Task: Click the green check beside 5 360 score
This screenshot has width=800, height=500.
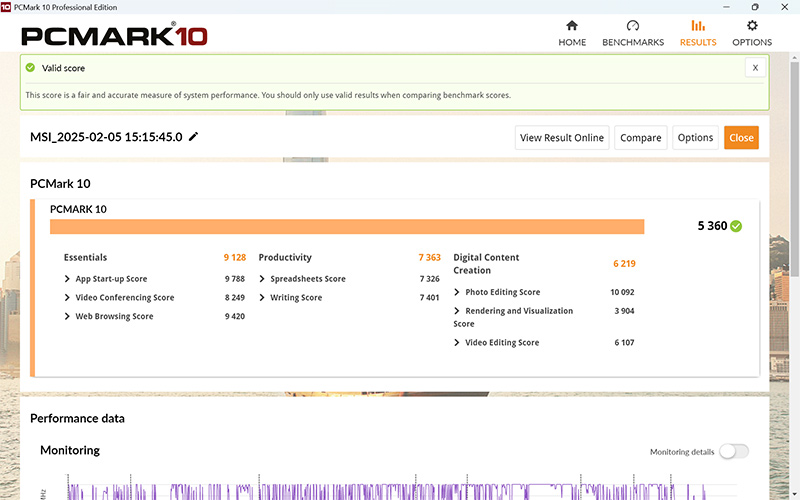Action: point(736,226)
